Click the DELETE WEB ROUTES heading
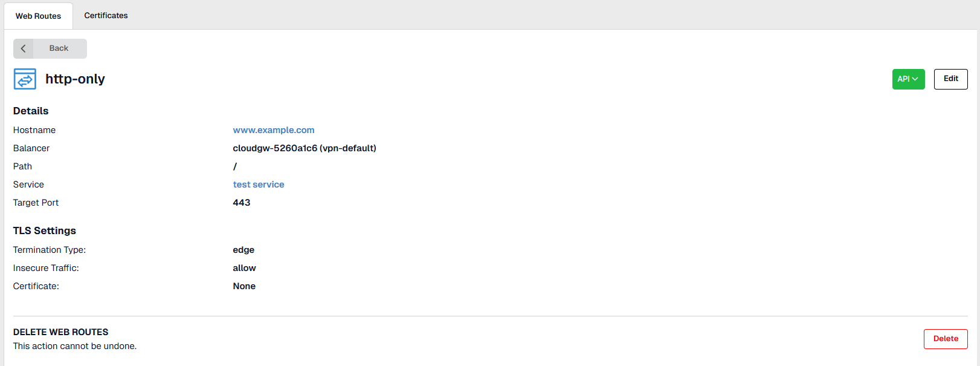 point(60,332)
